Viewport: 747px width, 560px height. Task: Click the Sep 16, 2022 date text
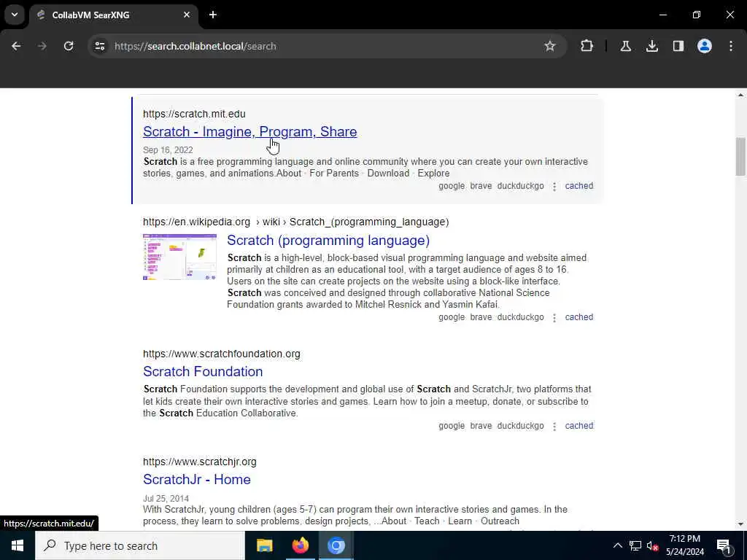pyautogui.click(x=168, y=150)
